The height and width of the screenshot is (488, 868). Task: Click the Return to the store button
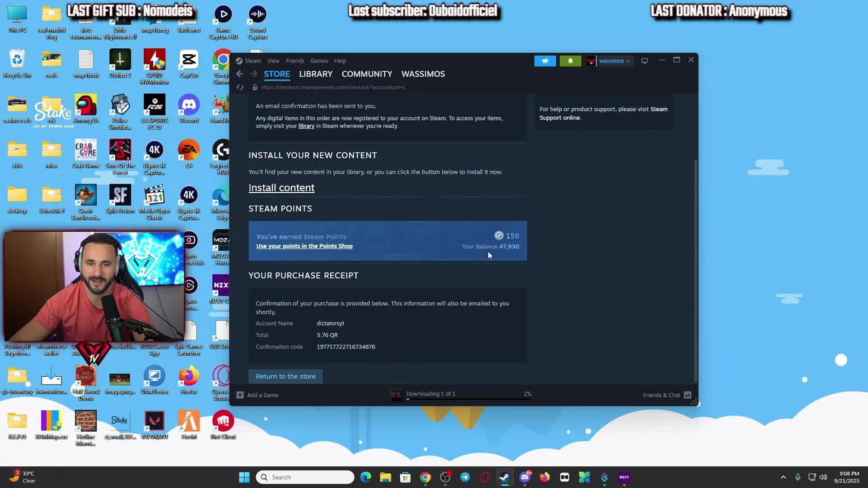coord(285,376)
